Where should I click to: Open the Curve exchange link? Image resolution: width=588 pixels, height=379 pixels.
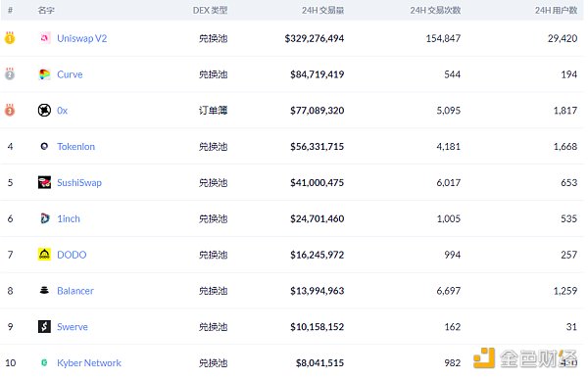coord(70,74)
